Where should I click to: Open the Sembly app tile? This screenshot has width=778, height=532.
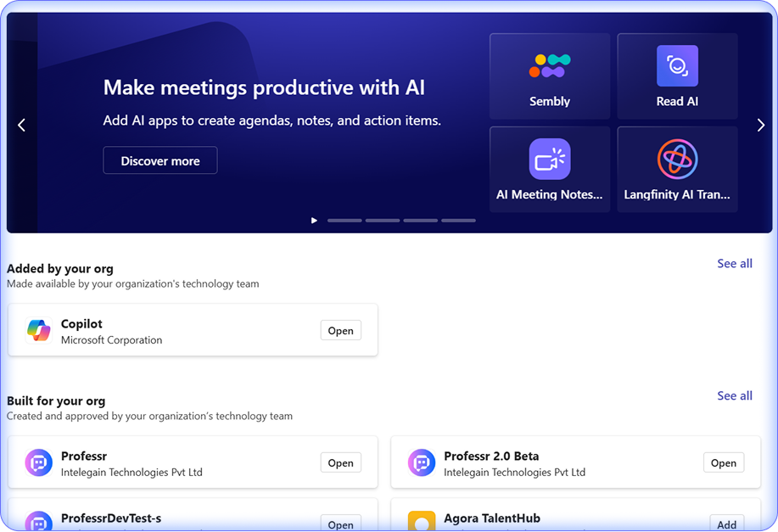pyautogui.click(x=550, y=76)
